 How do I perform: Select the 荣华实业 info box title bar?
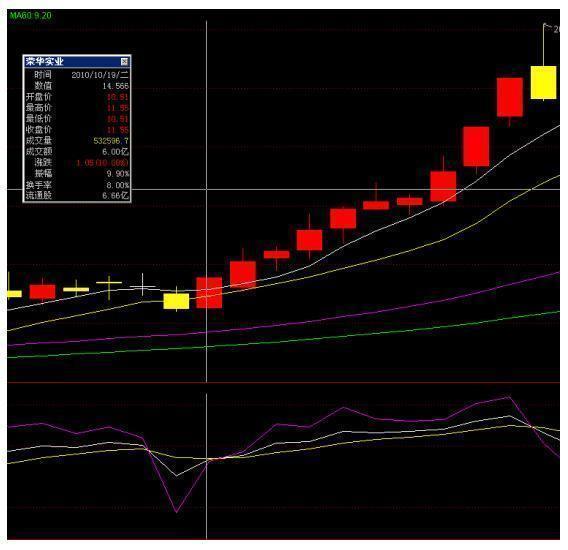coord(77,62)
